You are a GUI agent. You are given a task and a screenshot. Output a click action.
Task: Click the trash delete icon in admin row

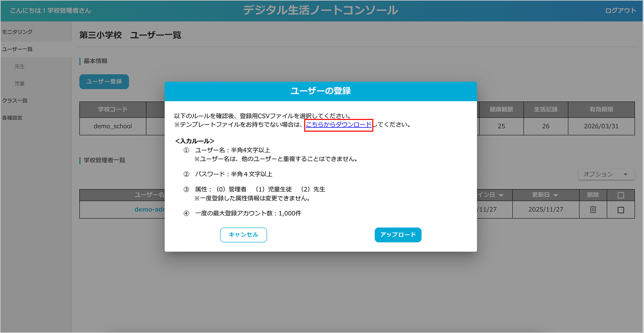[x=593, y=210]
